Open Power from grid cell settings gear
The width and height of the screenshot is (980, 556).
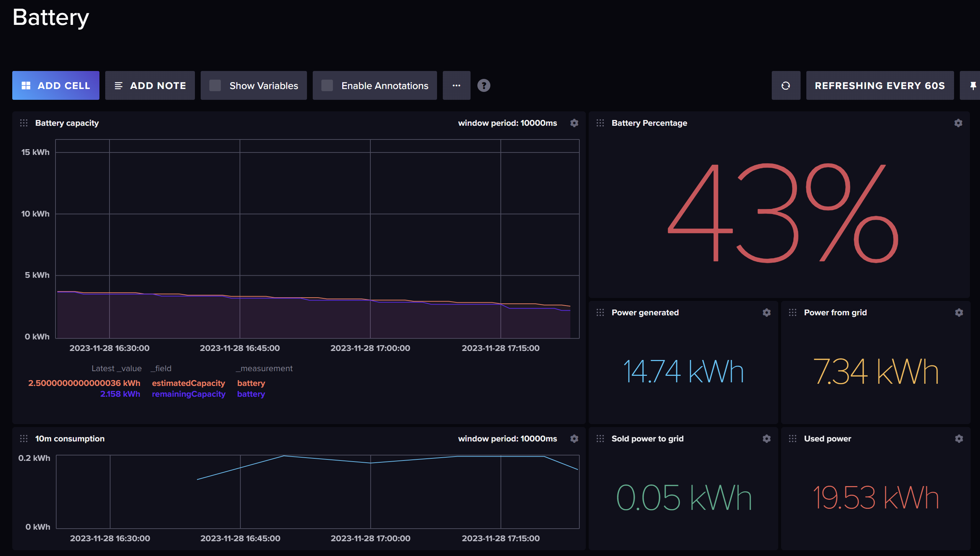[x=959, y=312]
